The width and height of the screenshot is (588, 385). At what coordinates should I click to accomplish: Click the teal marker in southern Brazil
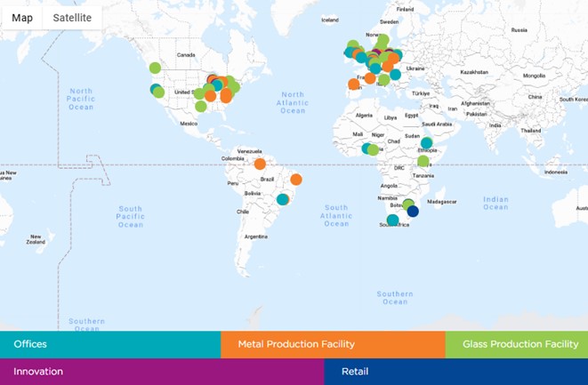[x=283, y=199]
